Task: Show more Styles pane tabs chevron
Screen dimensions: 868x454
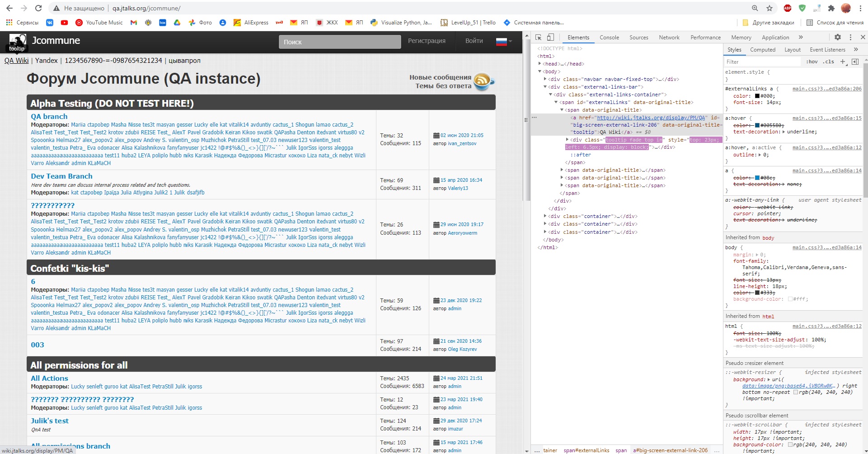Action: [x=856, y=50]
